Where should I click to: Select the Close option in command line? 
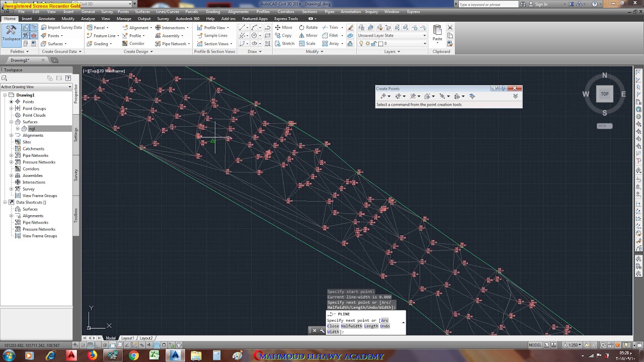coord(333,326)
